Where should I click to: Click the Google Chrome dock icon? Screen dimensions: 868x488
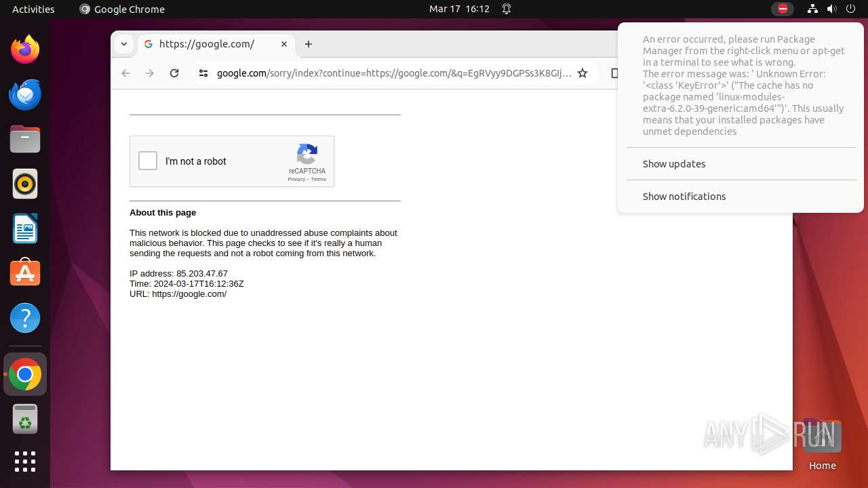tap(25, 374)
